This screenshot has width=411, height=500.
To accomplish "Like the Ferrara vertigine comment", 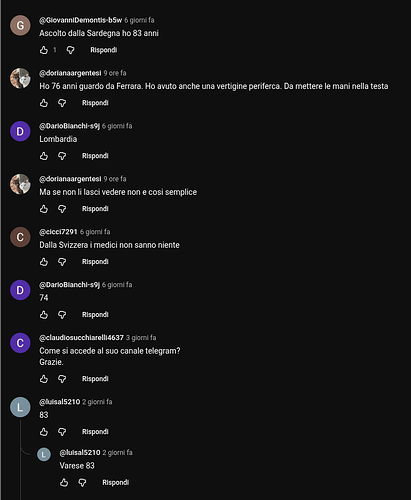I will pyautogui.click(x=44, y=103).
